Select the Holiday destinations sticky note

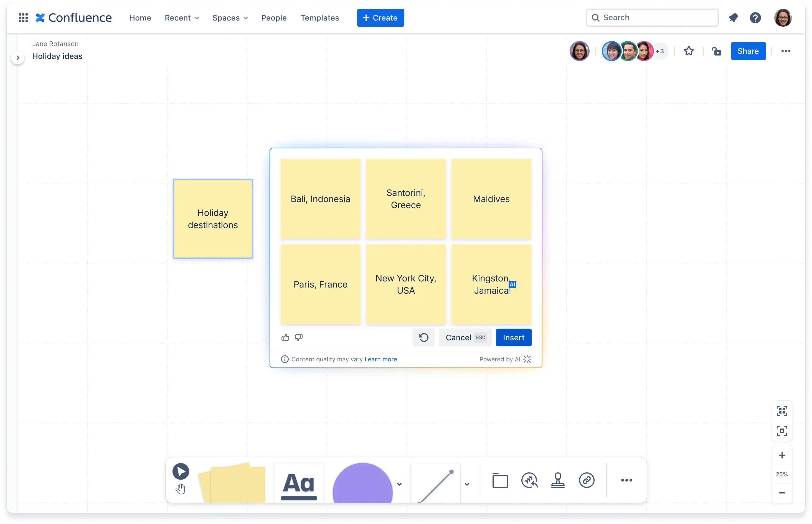213,219
